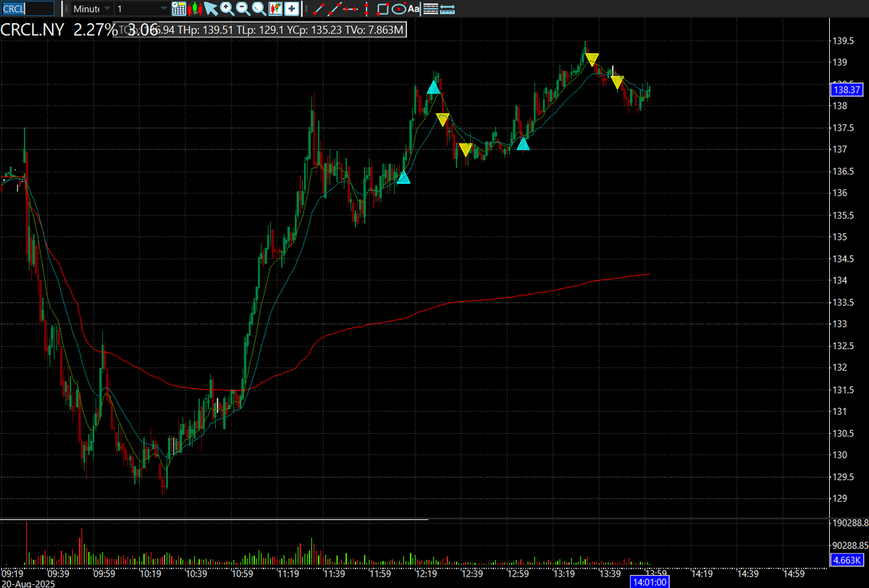Open the calendar date picker icon
This screenshot has width=869, height=588.
(x=179, y=9)
